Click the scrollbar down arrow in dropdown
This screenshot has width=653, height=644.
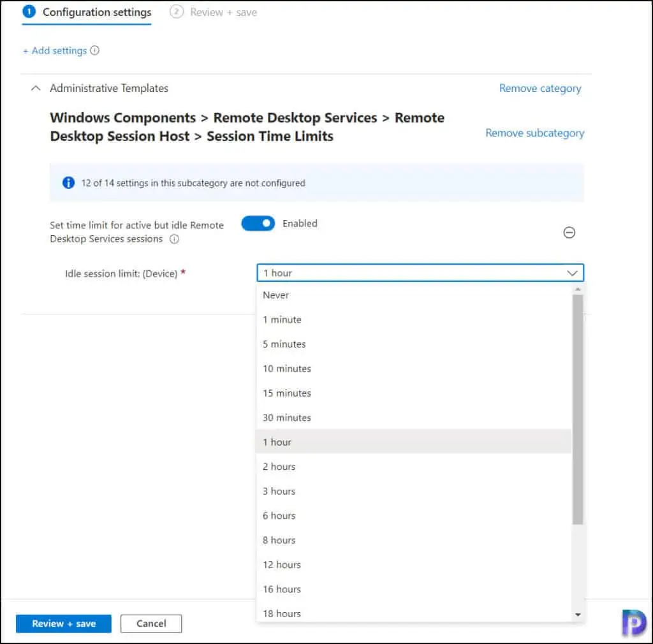[x=578, y=615]
